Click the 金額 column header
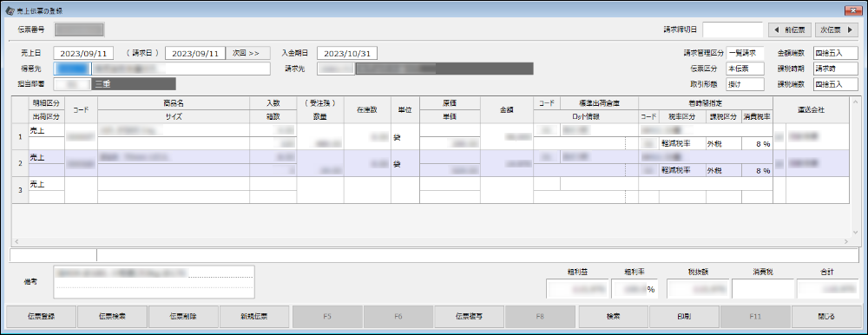The height and width of the screenshot is (335, 868). [x=506, y=109]
